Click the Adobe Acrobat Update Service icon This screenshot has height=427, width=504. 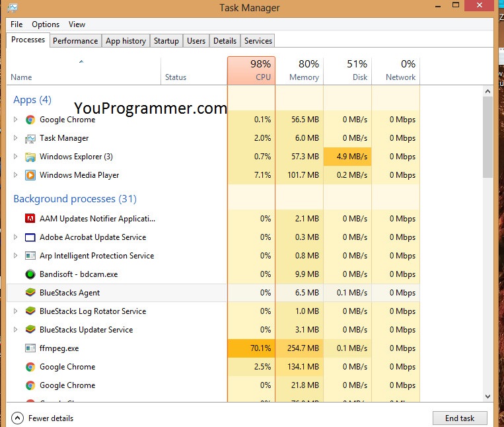pos(30,237)
